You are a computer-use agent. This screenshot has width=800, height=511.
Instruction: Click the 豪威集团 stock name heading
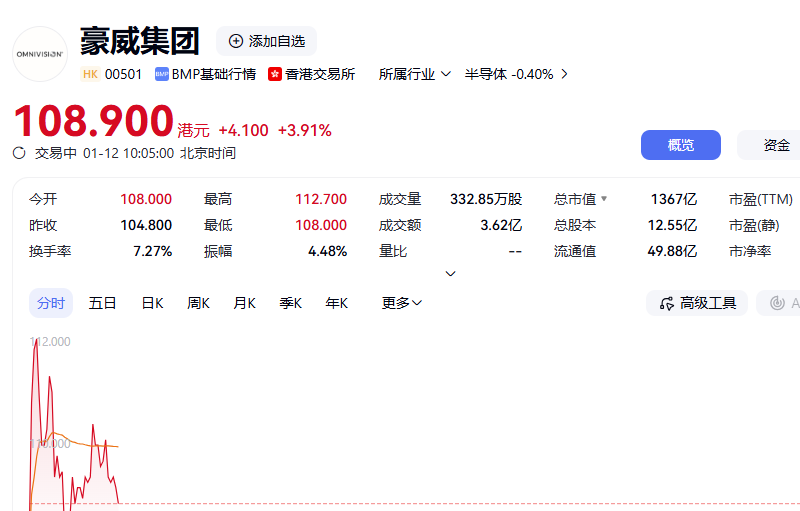(139, 41)
